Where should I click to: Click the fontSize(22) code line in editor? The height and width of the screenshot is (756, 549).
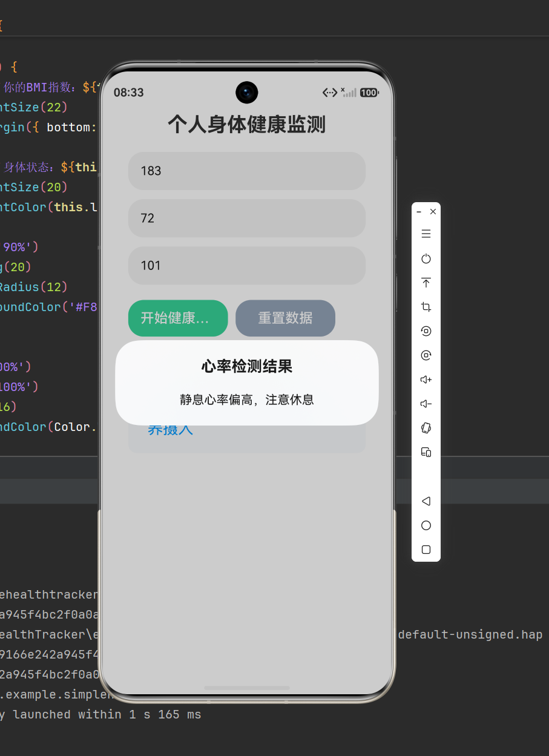click(x=34, y=107)
